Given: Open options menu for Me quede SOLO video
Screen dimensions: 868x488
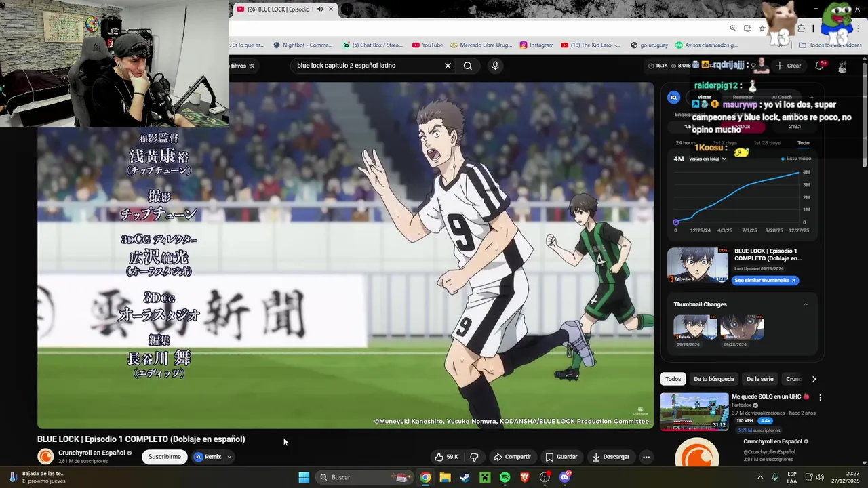Looking at the screenshot, I should [x=820, y=398].
